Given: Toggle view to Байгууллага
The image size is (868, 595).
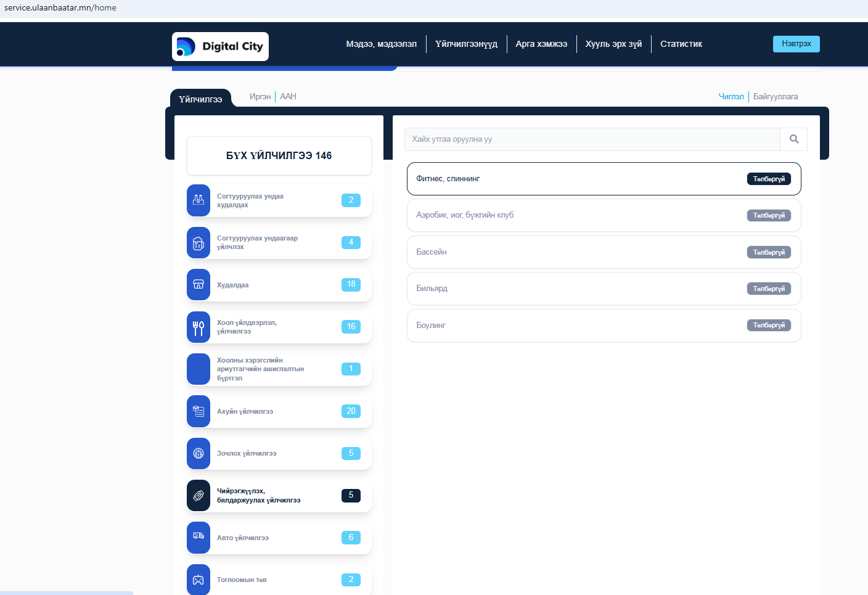Looking at the screenshot, I should 775,97.
